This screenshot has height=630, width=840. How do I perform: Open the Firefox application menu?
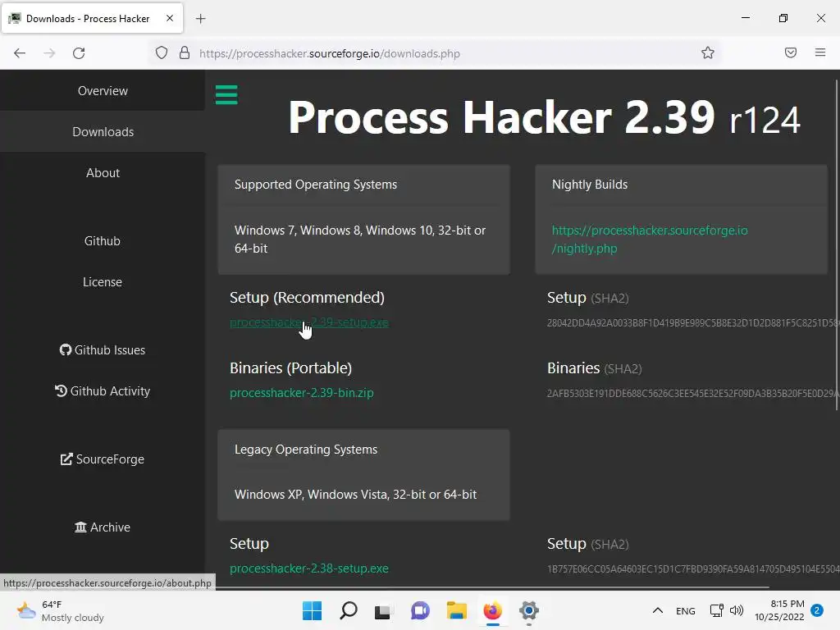coord(820,52)
